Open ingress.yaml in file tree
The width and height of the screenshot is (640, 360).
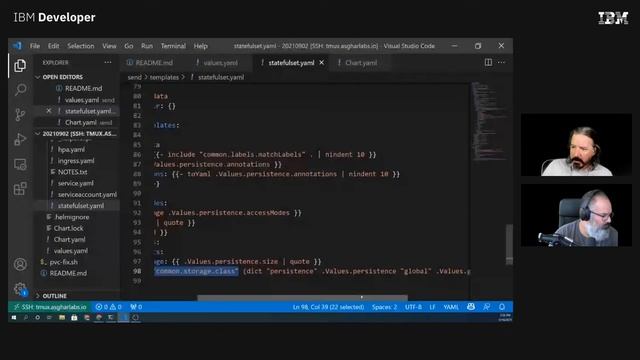click(76, 161)
